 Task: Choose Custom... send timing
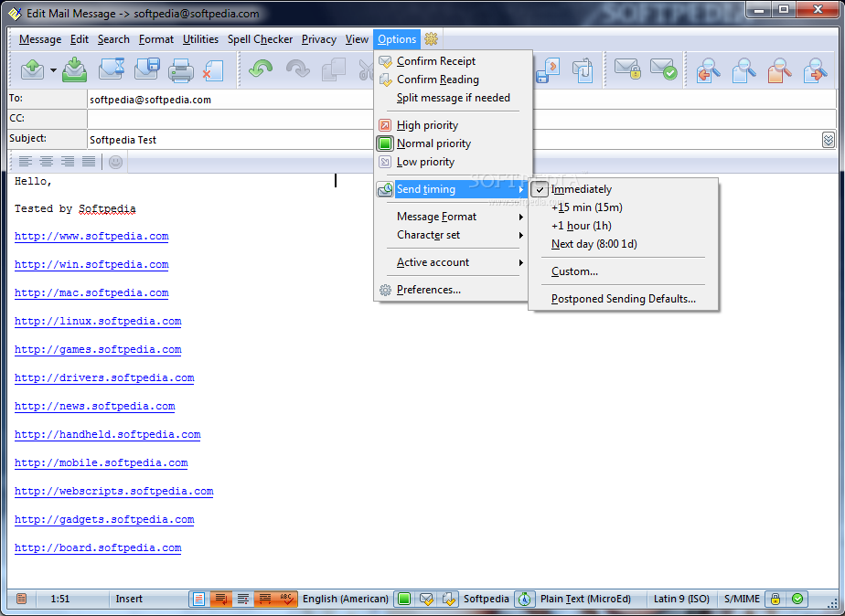click(x=624, y=271)
